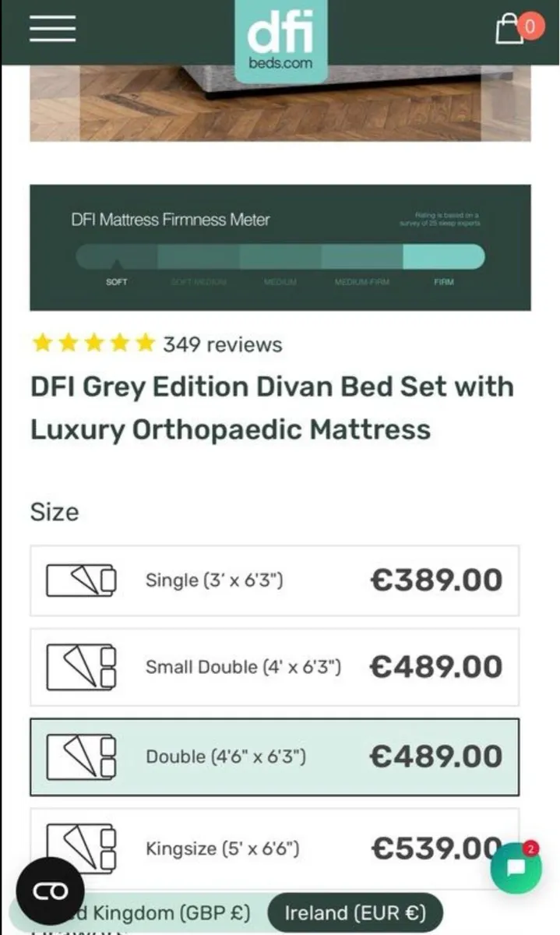Deselect the highlighted Double size option

pos(274,757)
